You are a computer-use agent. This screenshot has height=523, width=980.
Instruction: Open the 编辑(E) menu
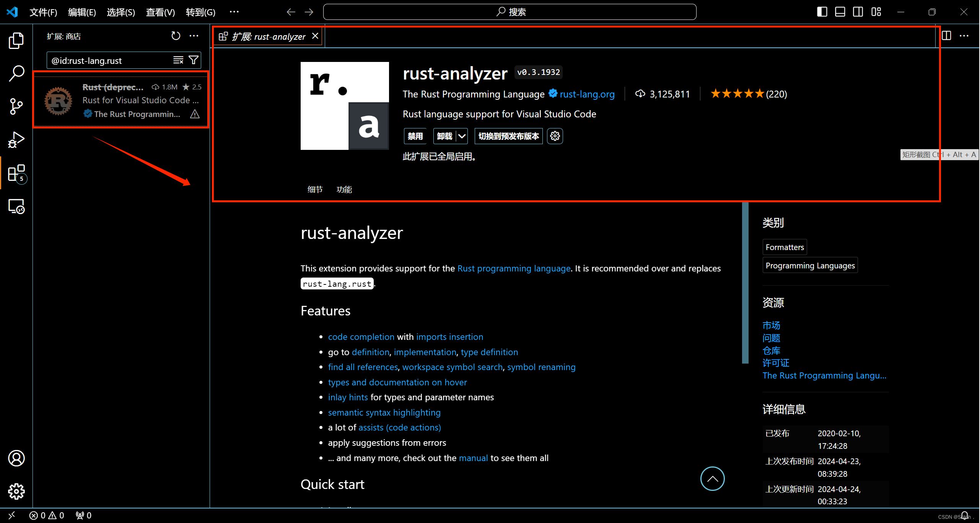pos(82,12)
